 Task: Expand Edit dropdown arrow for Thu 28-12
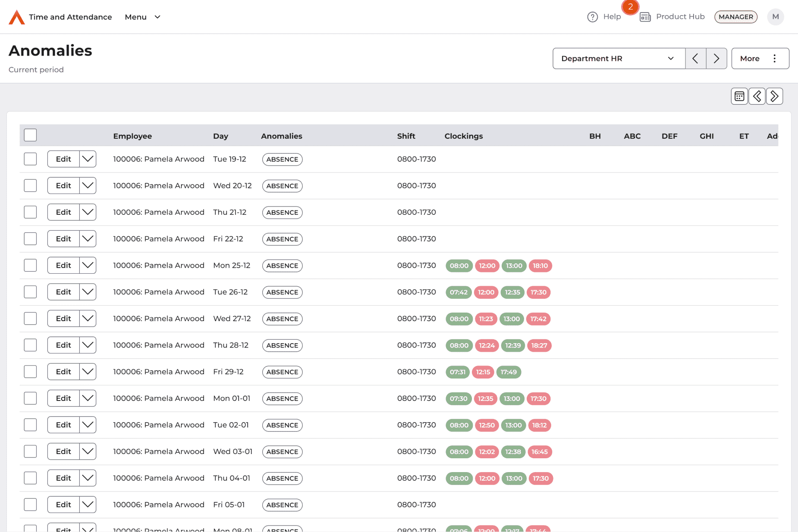coord(88,345)
